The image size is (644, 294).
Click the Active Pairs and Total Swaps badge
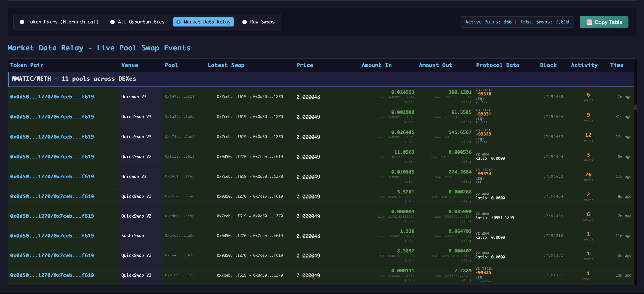517,22
